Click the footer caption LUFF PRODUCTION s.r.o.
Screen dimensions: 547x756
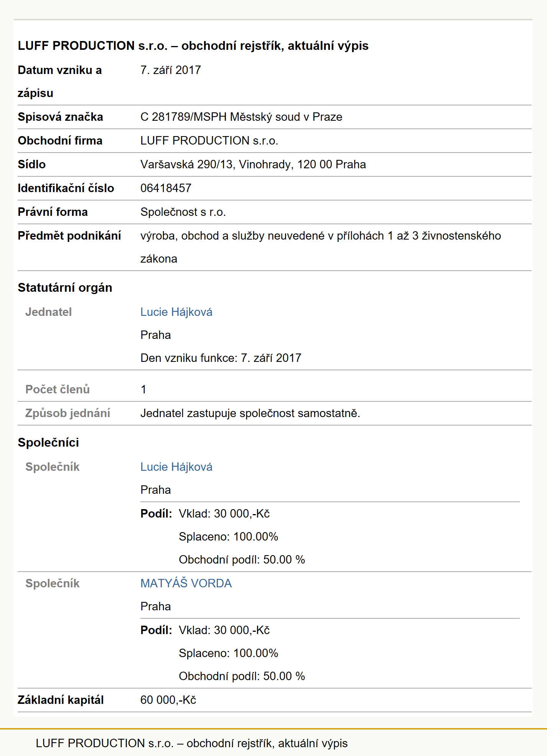191,743
